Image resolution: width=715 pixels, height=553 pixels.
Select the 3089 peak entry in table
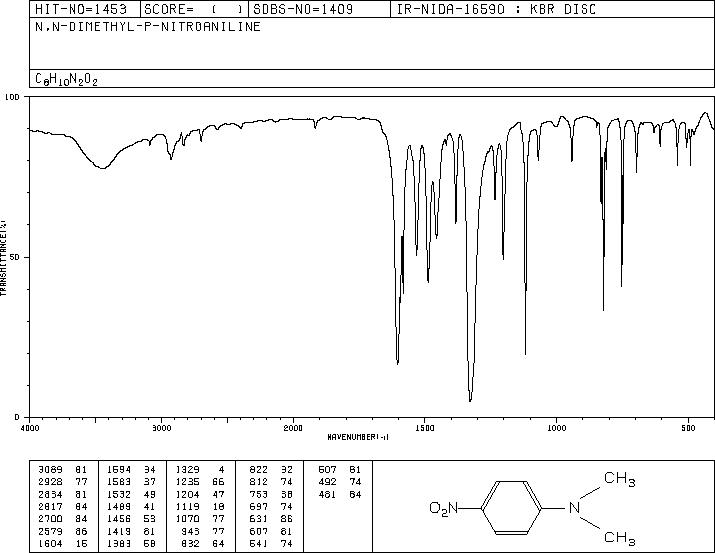(62, 470)
